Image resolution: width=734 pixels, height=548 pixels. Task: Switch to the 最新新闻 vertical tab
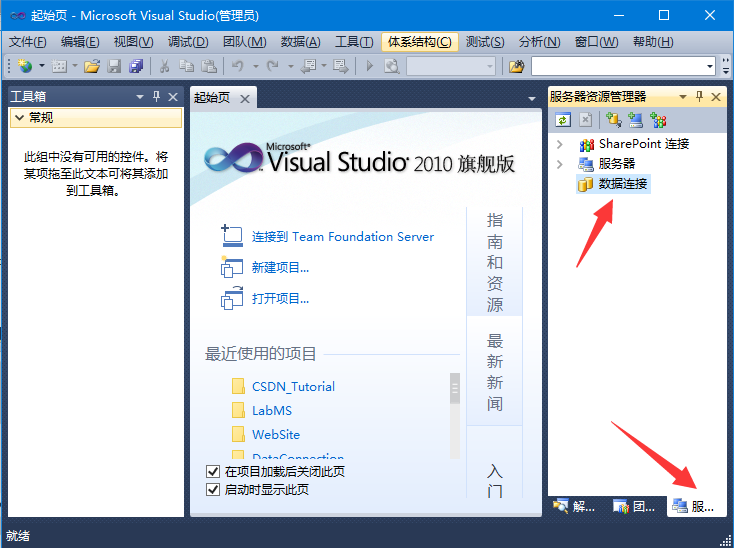pyautogui.click(x=494, y=372)
